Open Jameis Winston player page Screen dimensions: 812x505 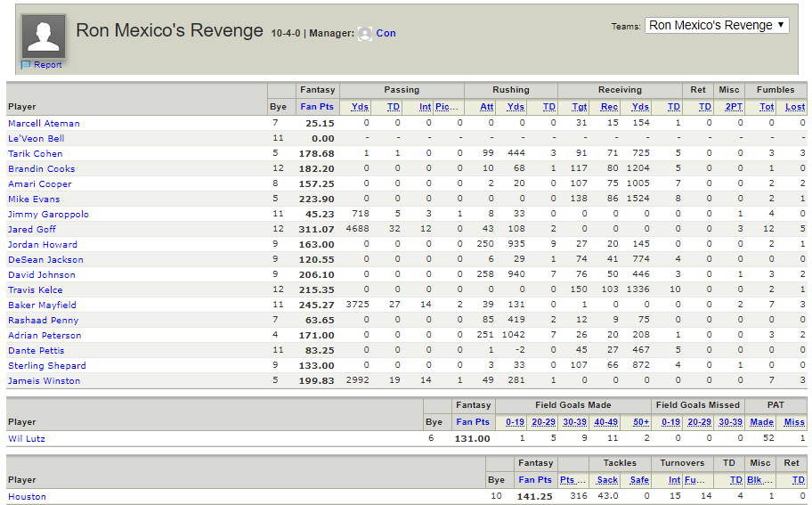coord(44,380)
